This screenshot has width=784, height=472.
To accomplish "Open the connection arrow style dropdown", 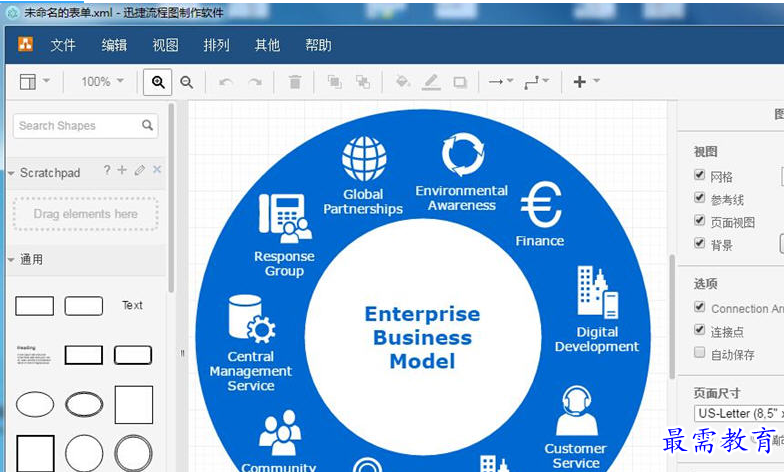I will 500,82.
